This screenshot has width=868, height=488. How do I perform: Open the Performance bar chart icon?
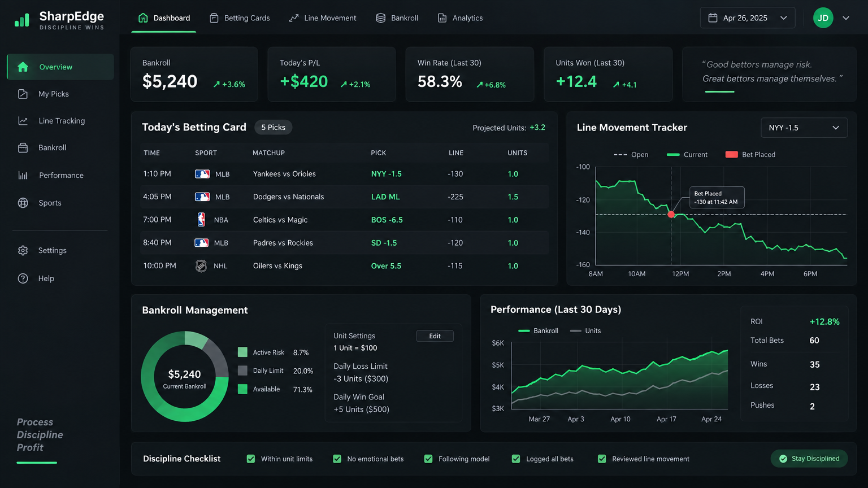23,175
